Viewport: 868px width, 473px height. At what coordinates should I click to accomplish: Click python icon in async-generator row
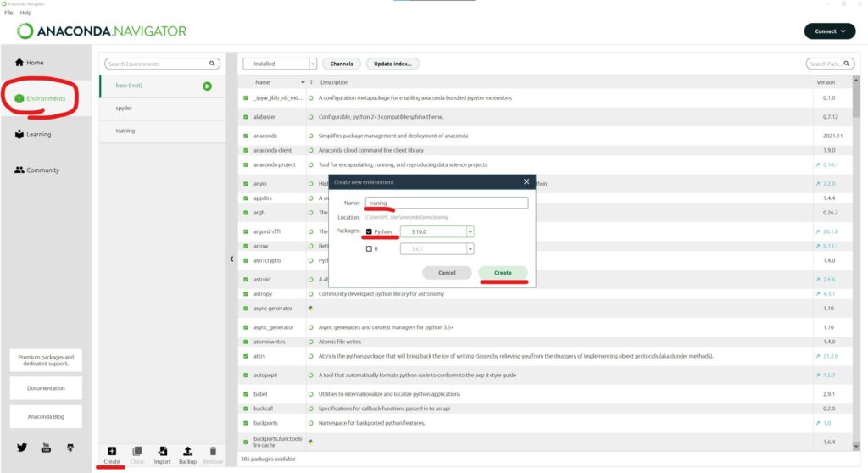point(310,308)
